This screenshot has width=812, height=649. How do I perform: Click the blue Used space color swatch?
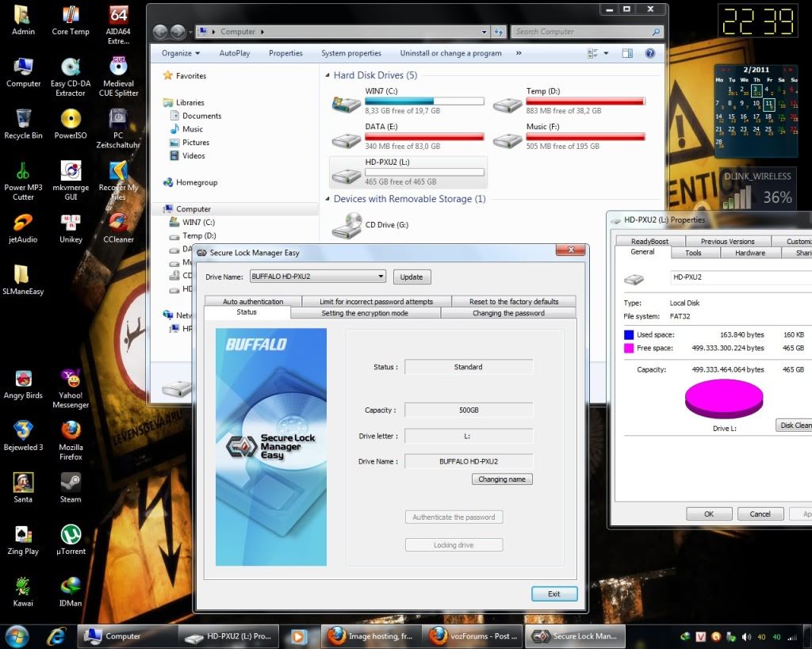pos(629,335)
